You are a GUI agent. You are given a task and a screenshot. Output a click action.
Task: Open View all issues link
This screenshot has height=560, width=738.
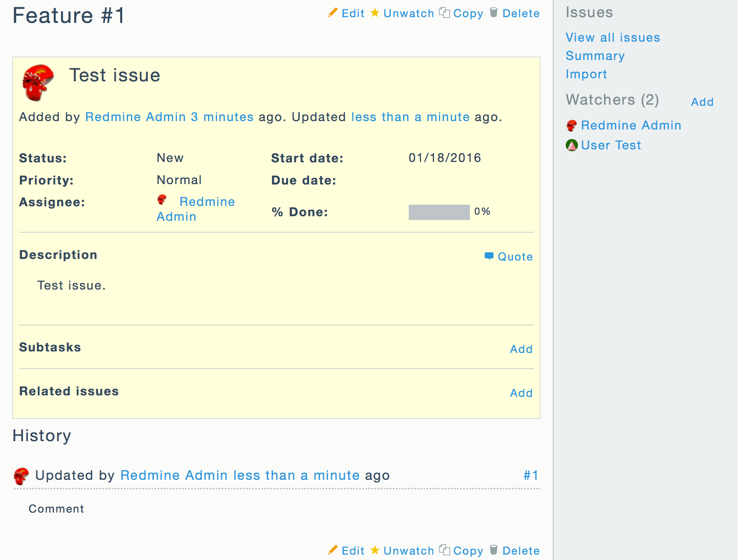point(613,37)
